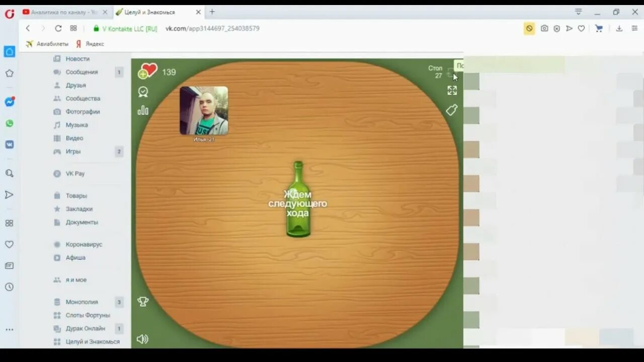
Task: Open Товары in the left menu
Action: pyautogui.click(x=76, y=196)
